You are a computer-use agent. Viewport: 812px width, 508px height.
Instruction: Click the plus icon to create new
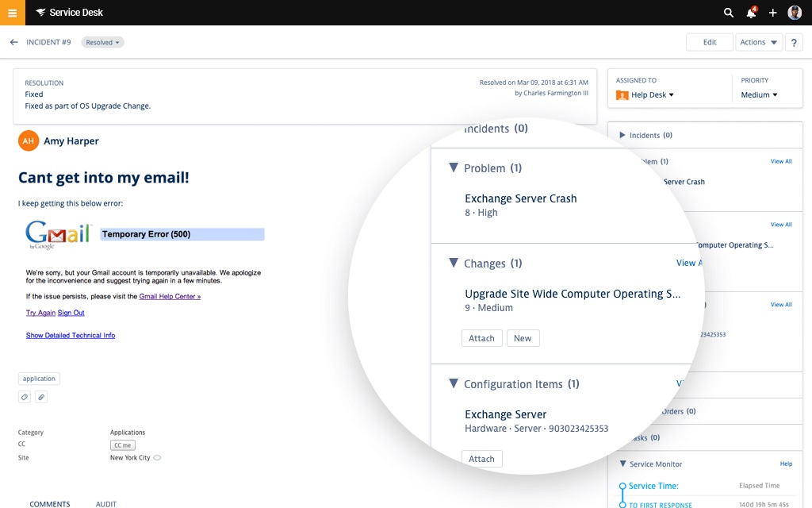click(773, 13)
